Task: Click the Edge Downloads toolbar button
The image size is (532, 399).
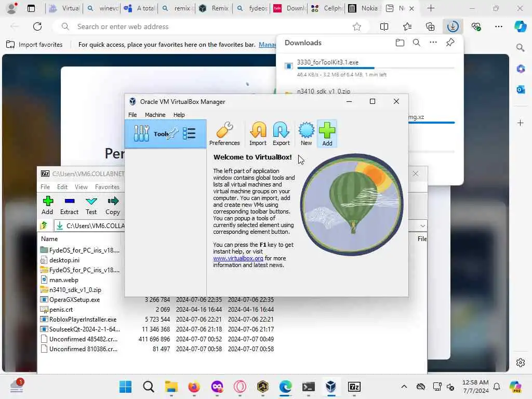Action: [453, 26]
